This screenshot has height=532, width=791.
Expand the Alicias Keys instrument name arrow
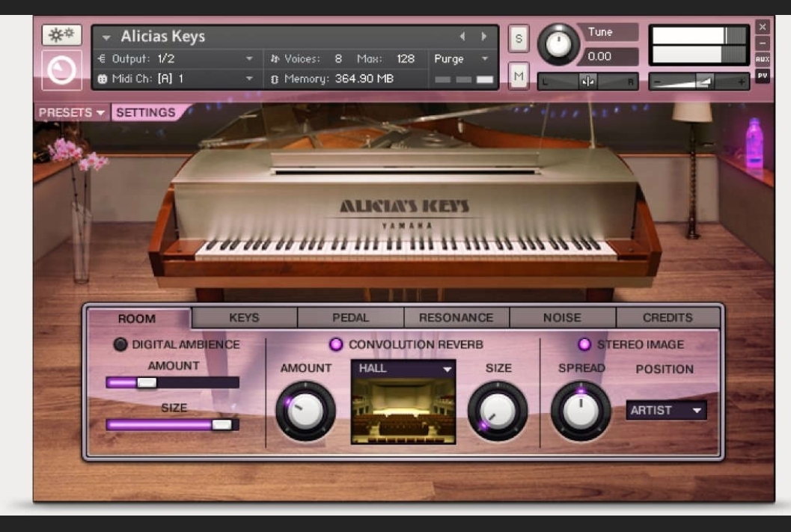point(106,37)
